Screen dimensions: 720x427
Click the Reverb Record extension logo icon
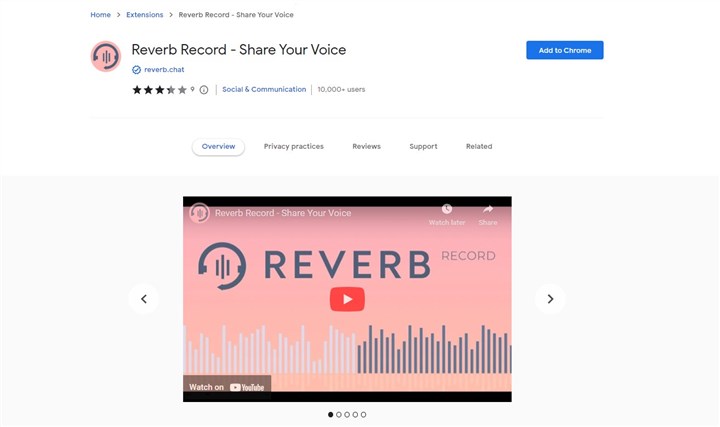coord(106,56)
